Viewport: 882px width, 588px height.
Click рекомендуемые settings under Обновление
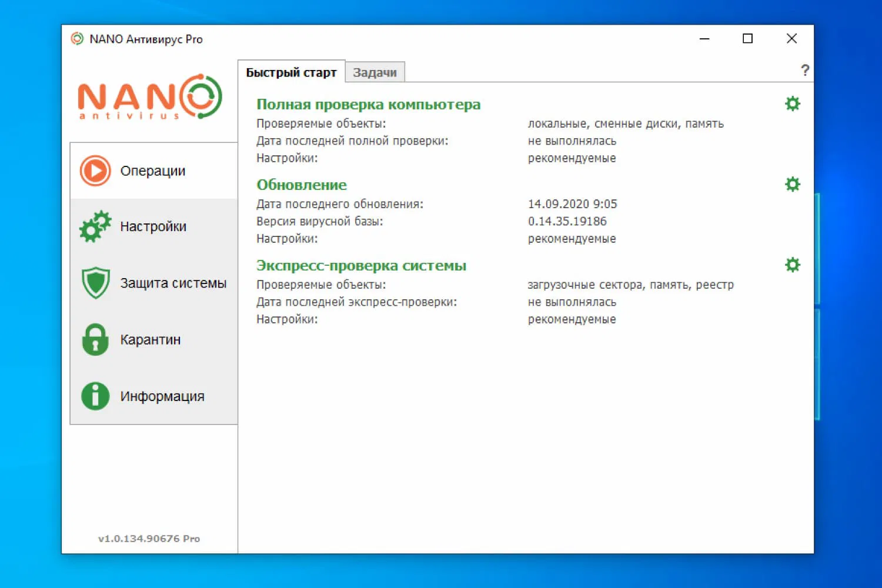(572, 238)
